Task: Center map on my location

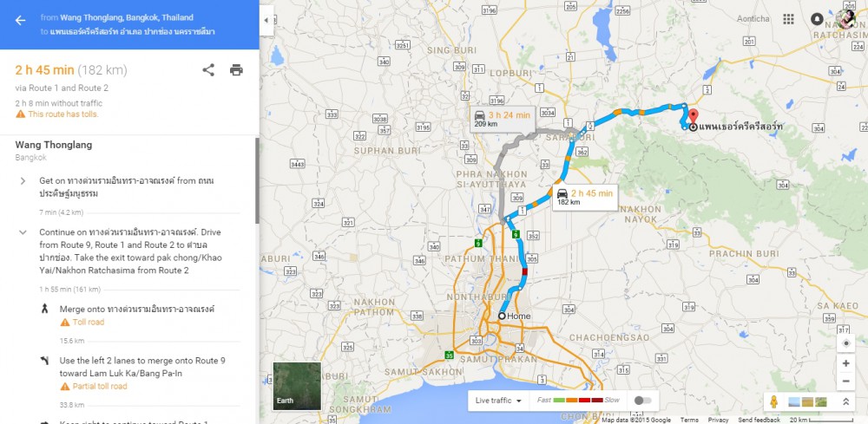Action: point(845,343)
